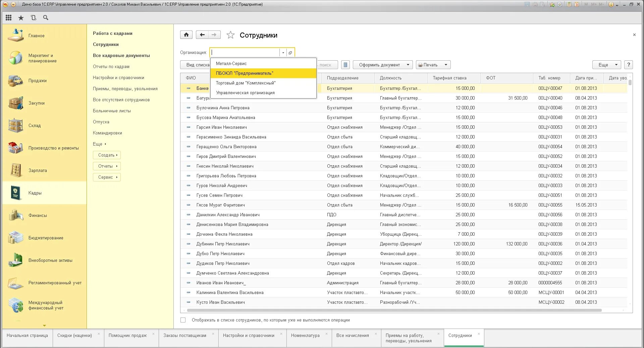
Task: Open Производство и ремонты section
Action: pyautogui.click(x=44, y=148)
